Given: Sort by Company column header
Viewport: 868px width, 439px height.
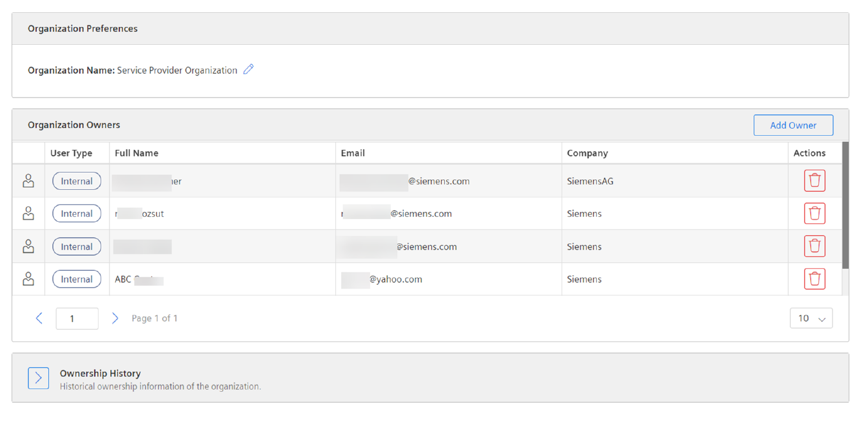Looking at the screenshot, I should coord(587,153).
